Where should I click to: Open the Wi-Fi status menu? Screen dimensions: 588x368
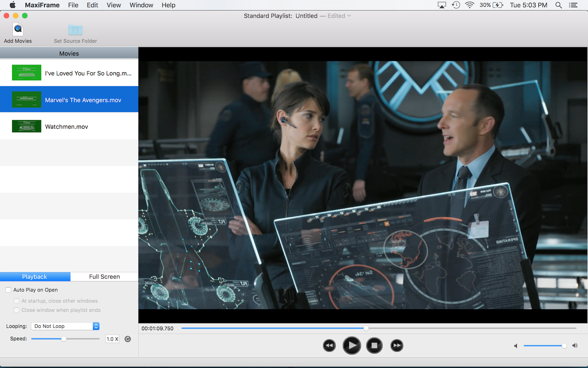click(x=469, y=5)
